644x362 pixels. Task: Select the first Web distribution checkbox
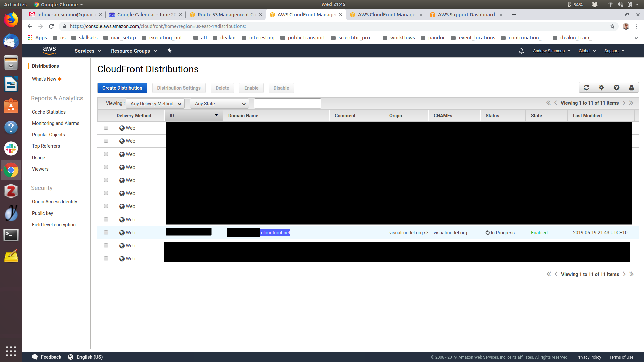coord(106,128)
